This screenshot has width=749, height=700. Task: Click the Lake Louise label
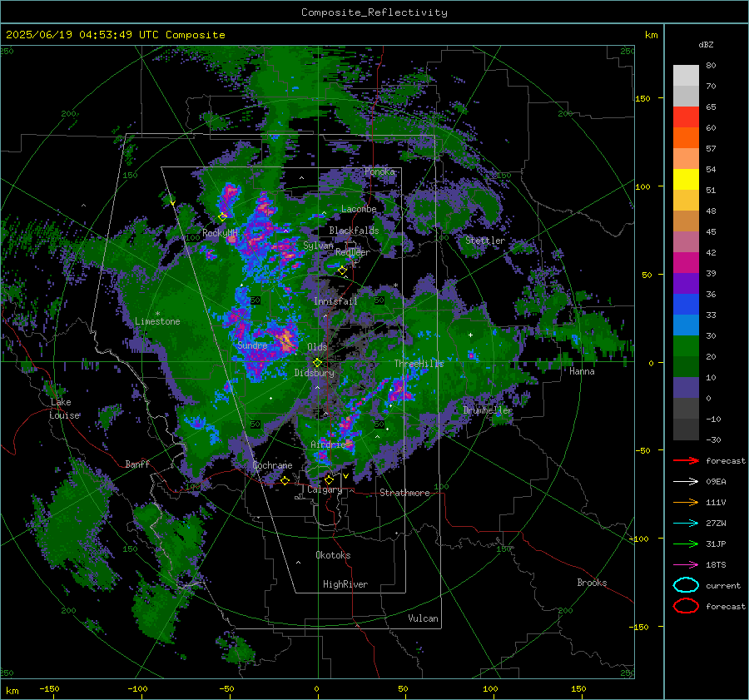(x=64, y=409)
